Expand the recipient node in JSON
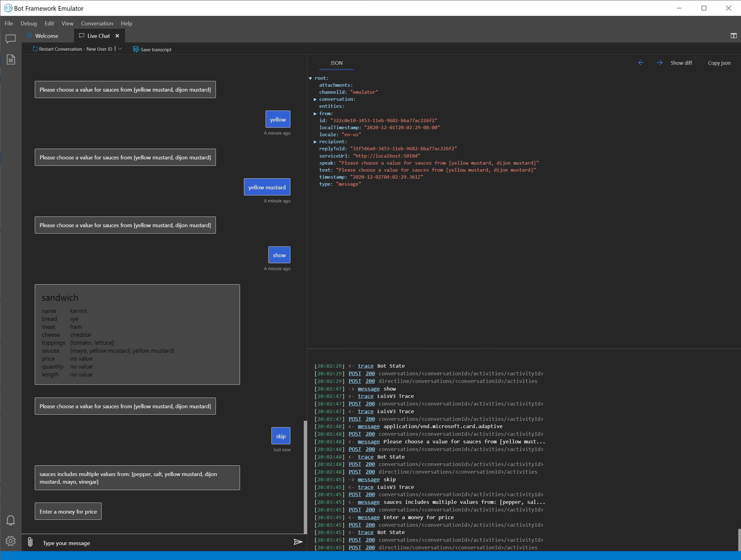The image size is (741, 560). pos(315,142)
